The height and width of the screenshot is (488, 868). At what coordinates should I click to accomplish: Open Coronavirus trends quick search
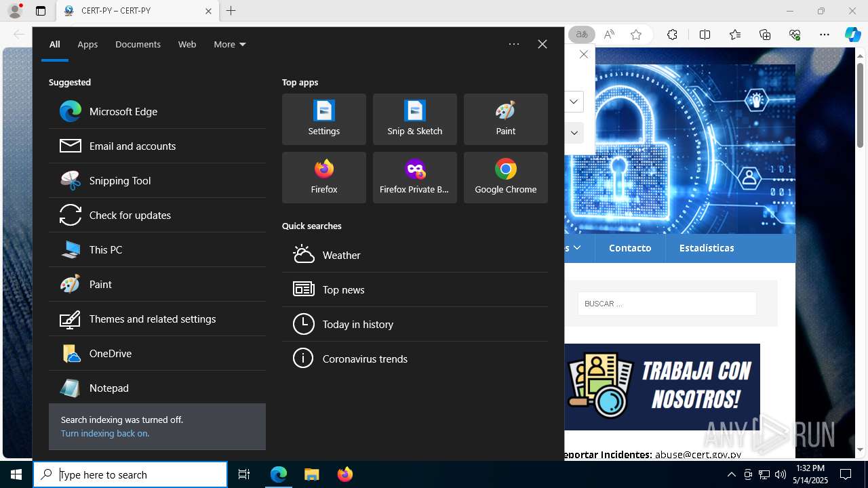pyautogui.click(x=415, y=359)
